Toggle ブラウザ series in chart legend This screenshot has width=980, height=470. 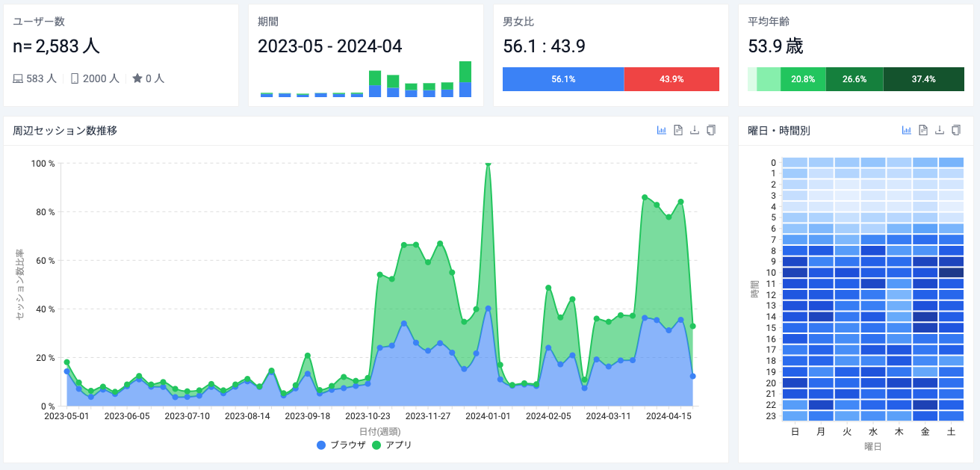(341, 445)
